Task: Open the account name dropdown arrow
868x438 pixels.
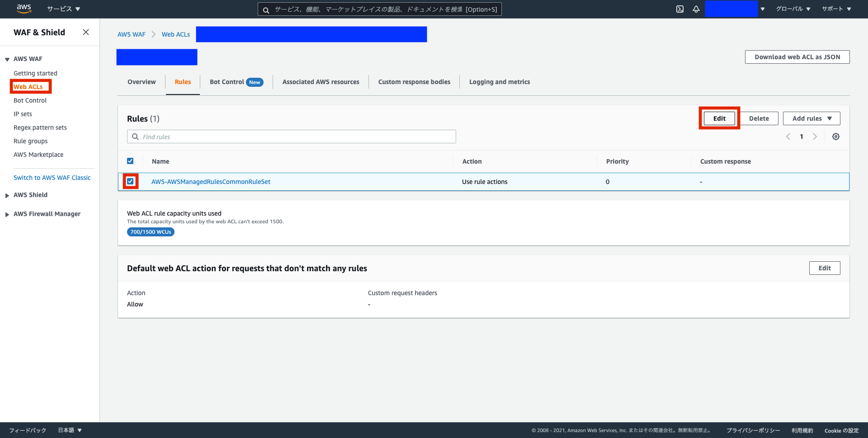Action: coord(763,9)
